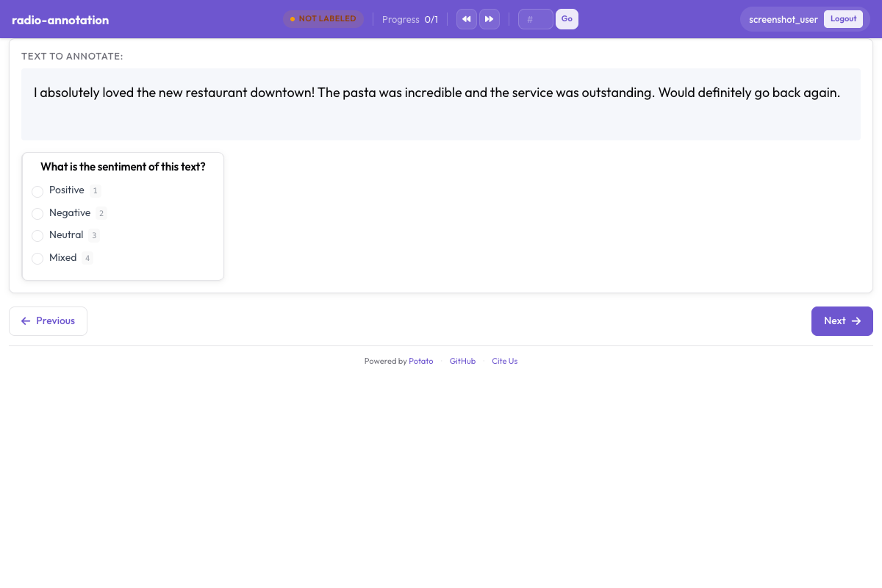Select the Neutral sentiment option
This screenshot has height=588, width=882.
[37, 236]
